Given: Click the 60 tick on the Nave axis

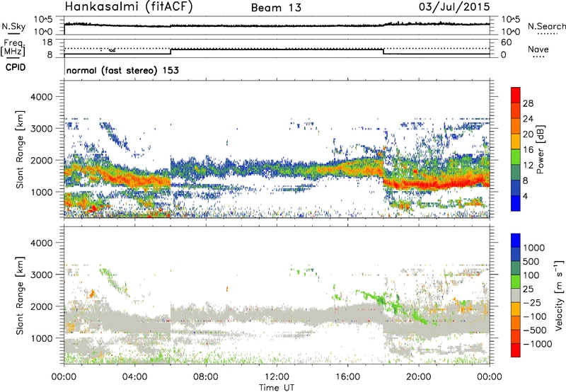Looking at the screenshot, I should 506,42.
